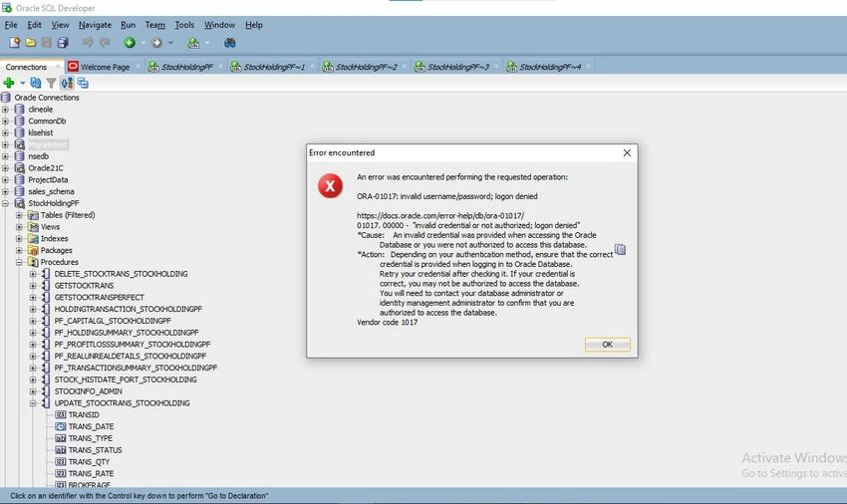
Task: Click the Open folder toolbar icon
Action: [31, 43]
